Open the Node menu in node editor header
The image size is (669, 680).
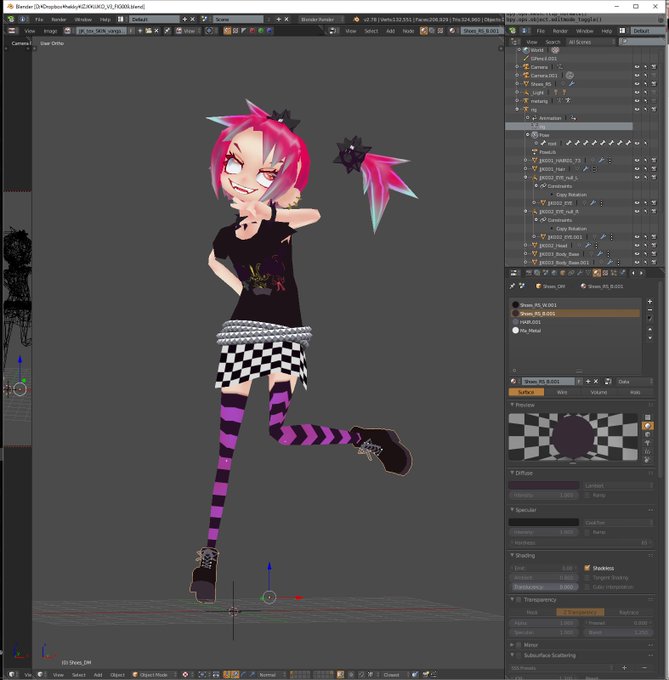click(408, 31)
